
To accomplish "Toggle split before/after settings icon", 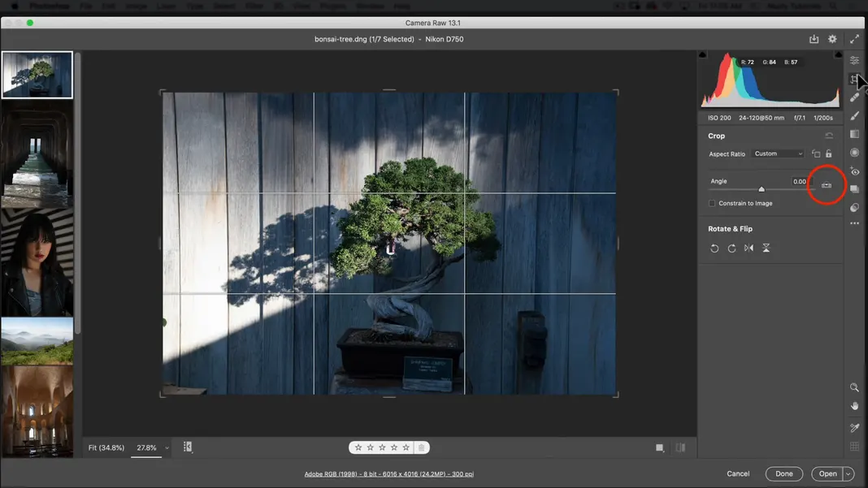I will tap(680, 447).
